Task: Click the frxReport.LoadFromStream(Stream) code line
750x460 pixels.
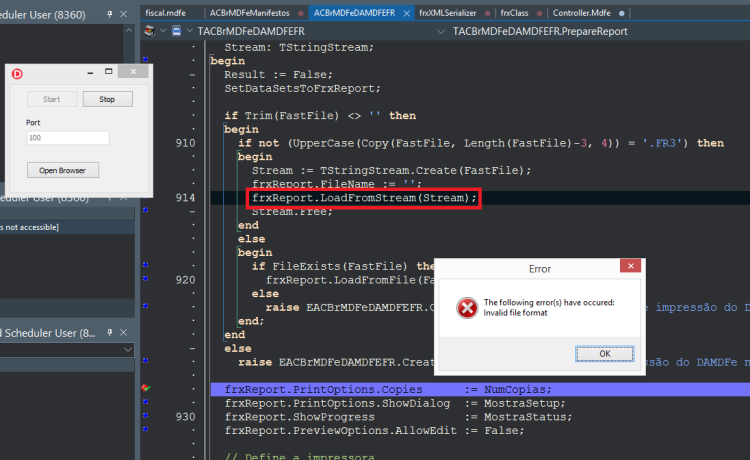Action: coord(364,198)
